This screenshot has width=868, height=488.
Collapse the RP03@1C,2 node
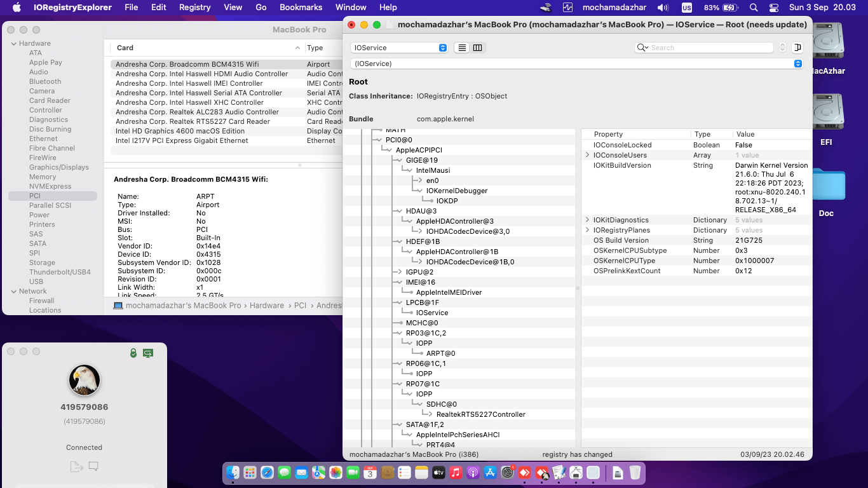click(x=400, y=333)
